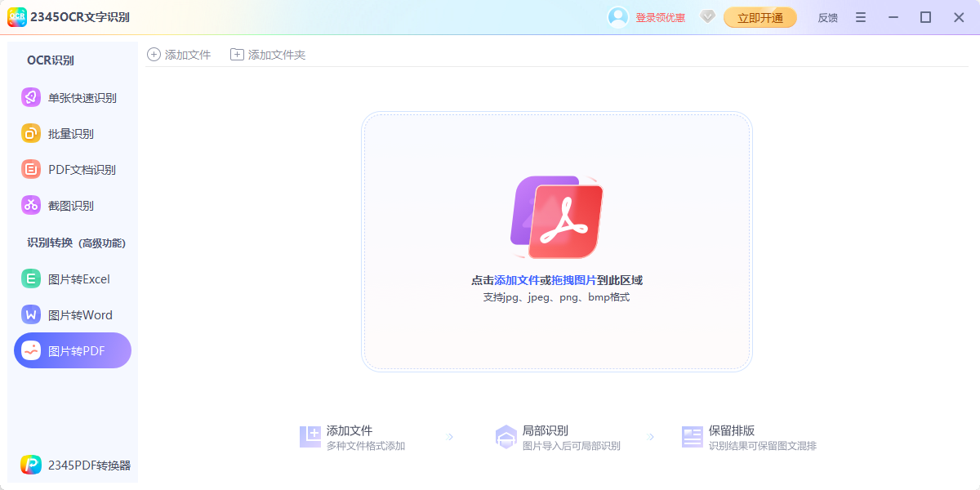Viewport: 980px width, 490px height.
Task: Click 添加文件 in the top toolbar
Action: [179, 55]
